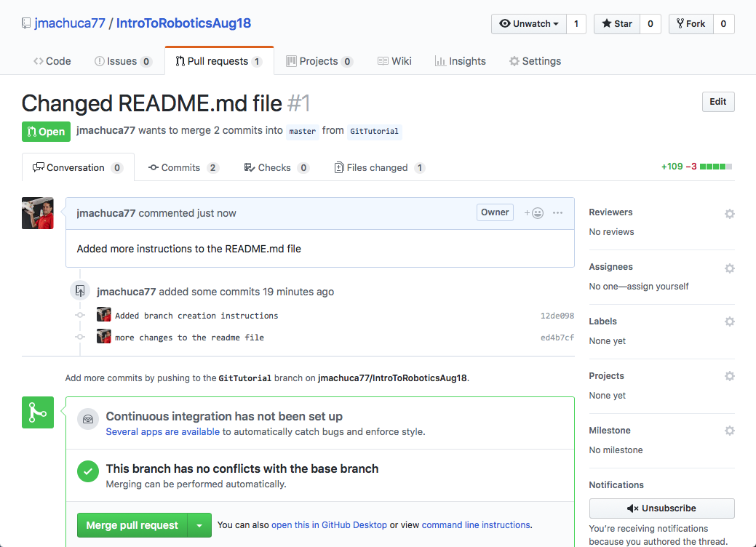Screen dimensions: 756x547
Task: Open the Labels gear settings
Action: [730, 322]
